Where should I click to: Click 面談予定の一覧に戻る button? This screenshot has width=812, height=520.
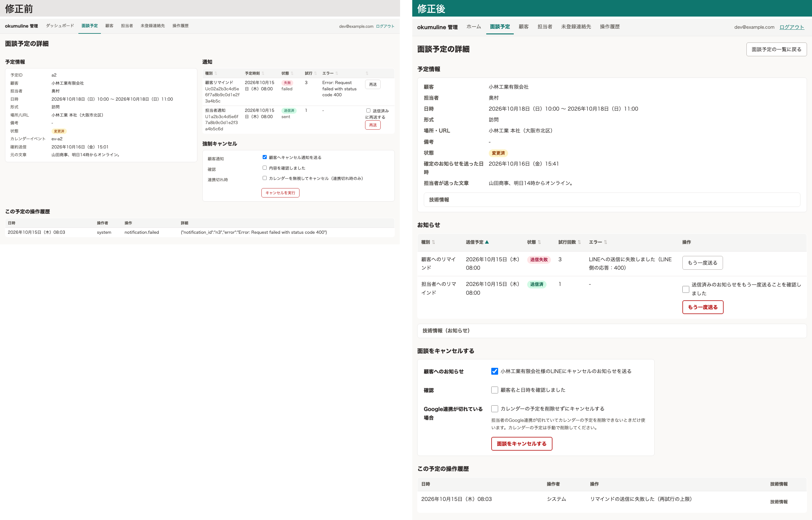pos(776,49)
